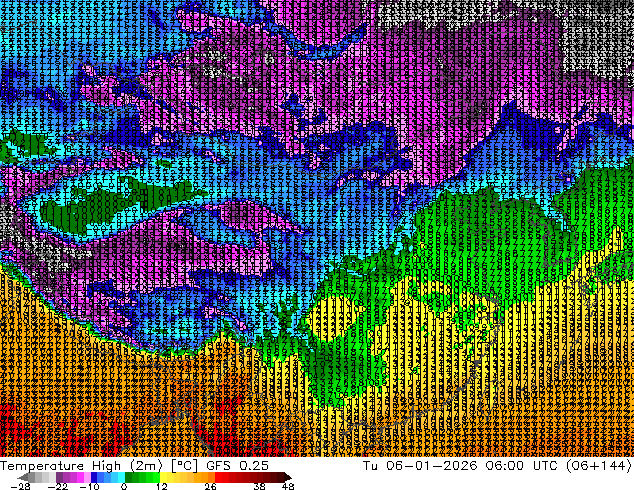
Task: Click the black right arrow end of the color scale
Action: (x=287, y=477)
